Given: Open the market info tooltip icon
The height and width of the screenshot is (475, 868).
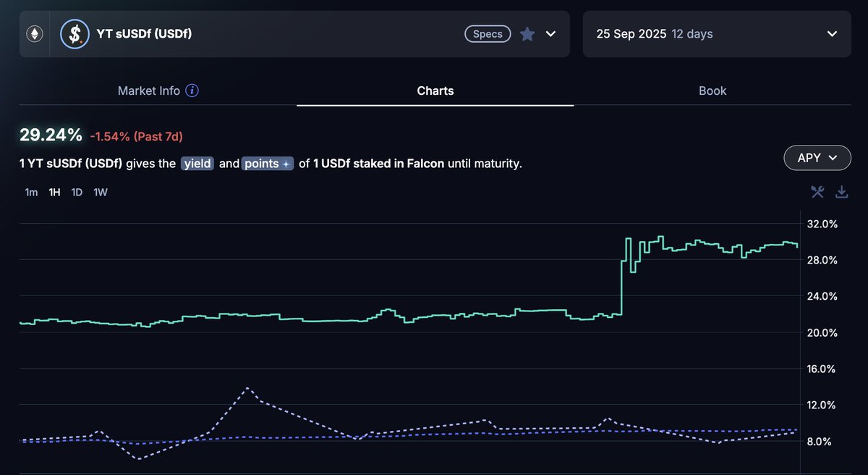Looking at the screenshot, I should point(192,91).
